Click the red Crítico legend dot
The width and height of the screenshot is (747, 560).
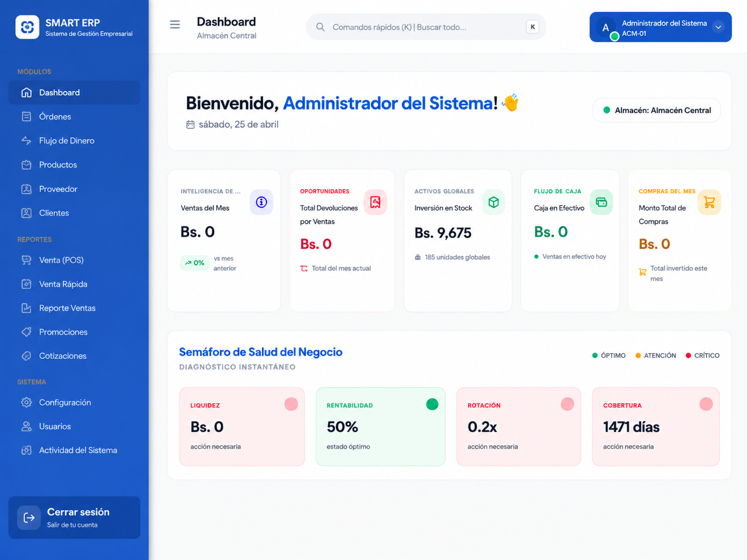point(688,355)
